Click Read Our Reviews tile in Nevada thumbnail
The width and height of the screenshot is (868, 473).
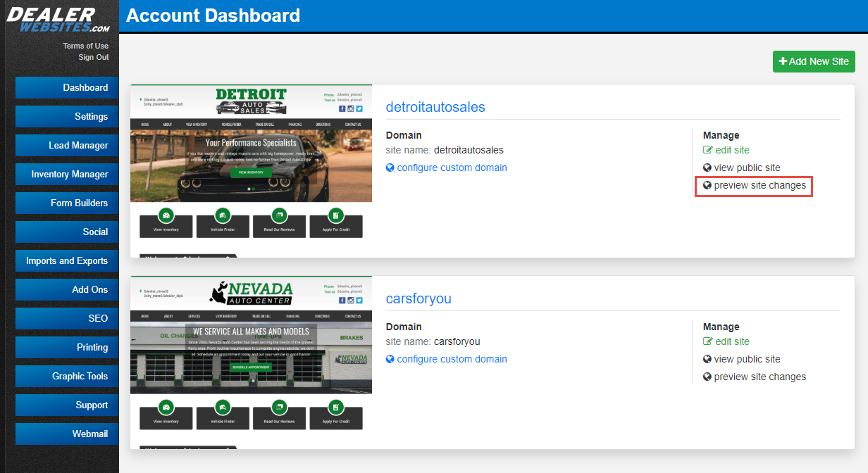tap(279, 414)
